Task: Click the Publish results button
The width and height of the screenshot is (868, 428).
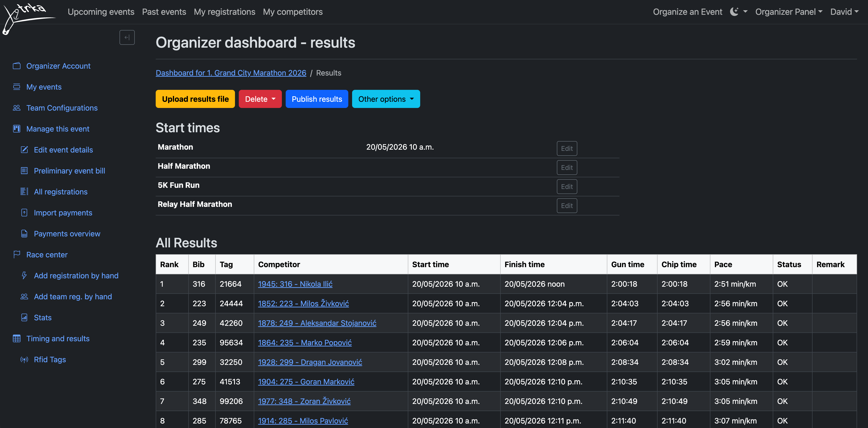Action: pos(317,99)
